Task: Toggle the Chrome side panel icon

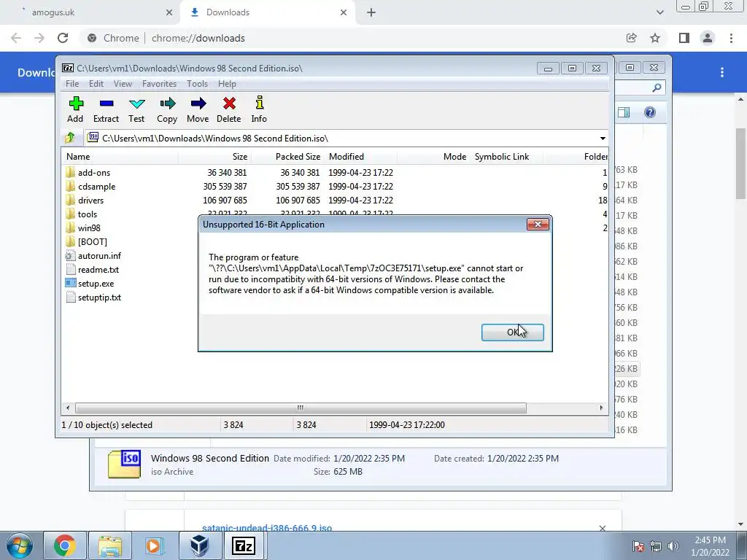Action: pos(684,38)
